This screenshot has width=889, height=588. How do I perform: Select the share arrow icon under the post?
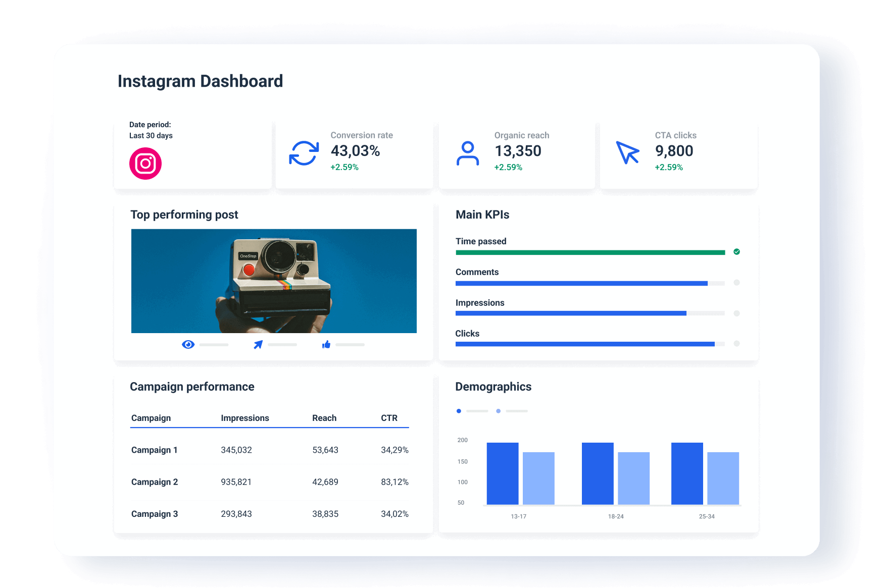coord(258,344)
